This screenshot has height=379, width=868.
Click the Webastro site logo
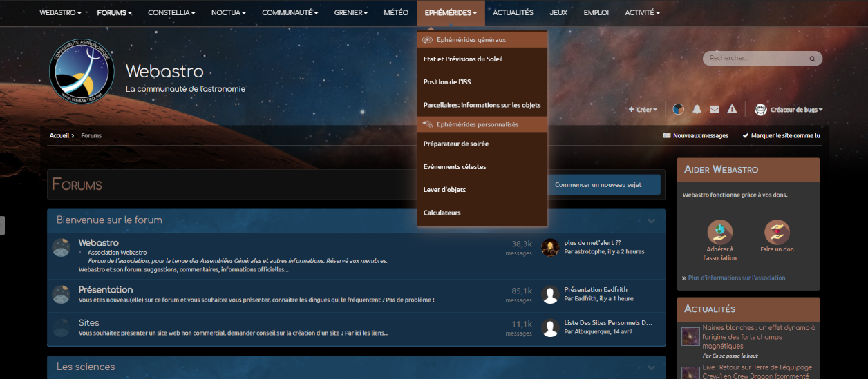pyautogui.click(x=81, y=72)
